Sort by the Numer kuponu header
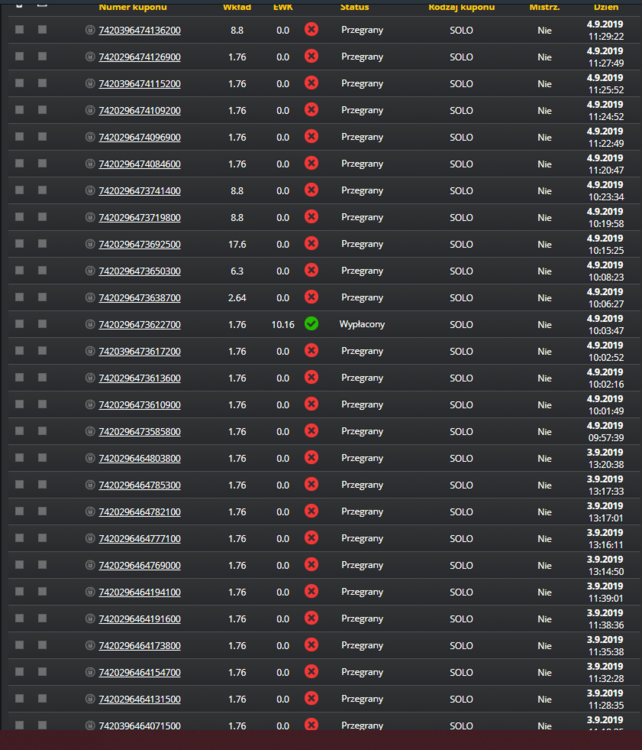This screenshot has width=642, height=750. (x=133, y=7)
